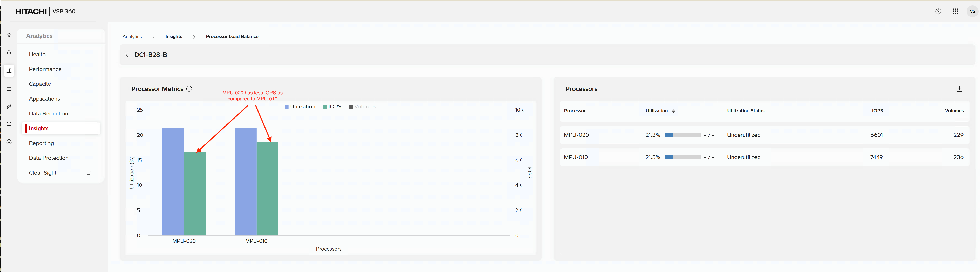Image resolution: width=980 pixels, height=272 pixels.
Task: Click the Processor Metrics info icon
Action: [189, 89]
